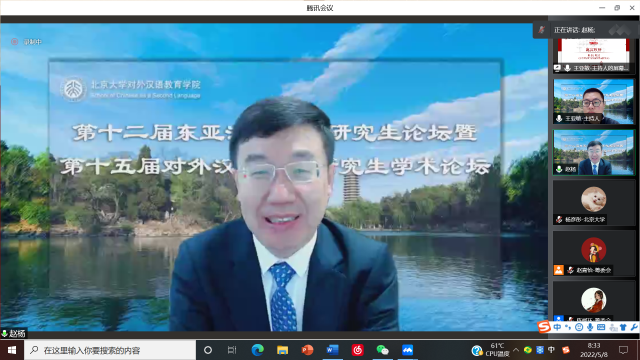
Task: Open Microsoft Edge browser
Action: 258,350
